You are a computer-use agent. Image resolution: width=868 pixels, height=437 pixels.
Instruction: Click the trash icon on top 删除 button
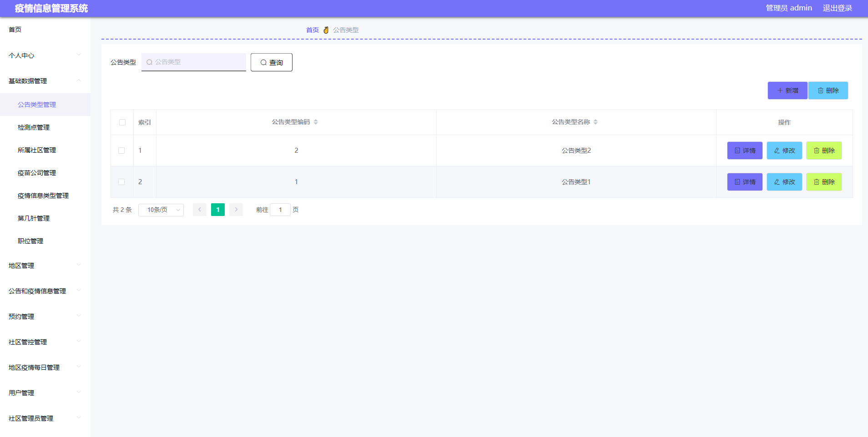820,90
